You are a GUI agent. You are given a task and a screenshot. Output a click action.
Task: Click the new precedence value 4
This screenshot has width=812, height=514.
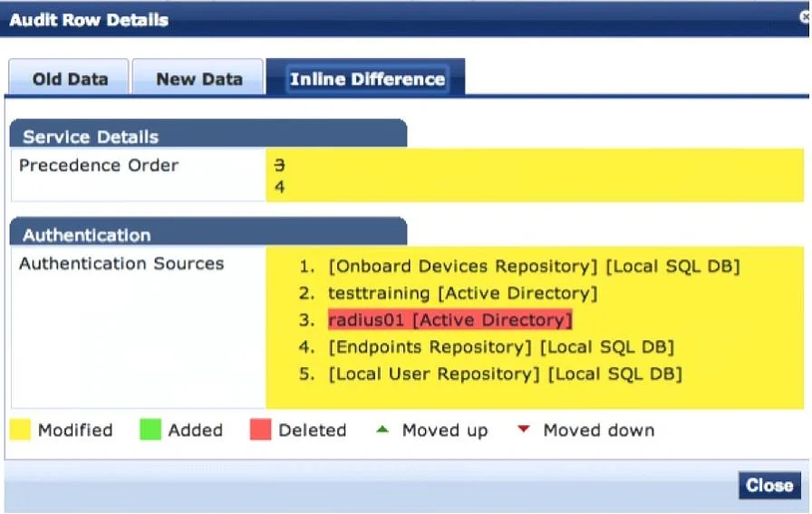tap(280, 187)
